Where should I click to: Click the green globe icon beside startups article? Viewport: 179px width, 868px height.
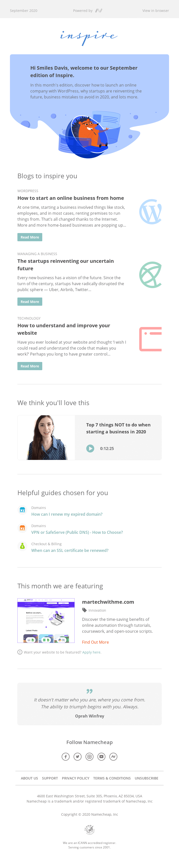(150, 275)
